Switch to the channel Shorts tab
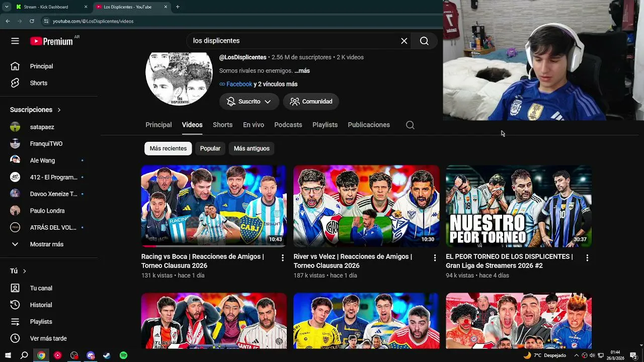Viewport: 644px width, 362px height. click(x=222, y=125)
